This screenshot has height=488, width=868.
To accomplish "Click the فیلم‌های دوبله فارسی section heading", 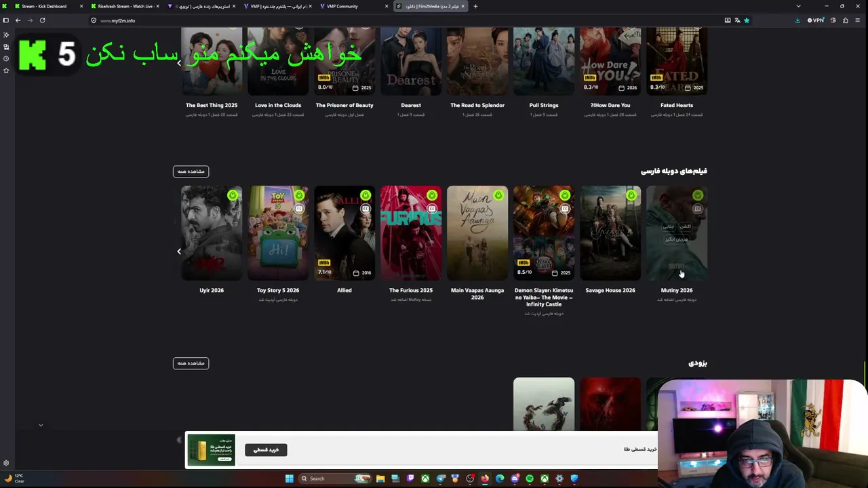I will tap(674, 171).
